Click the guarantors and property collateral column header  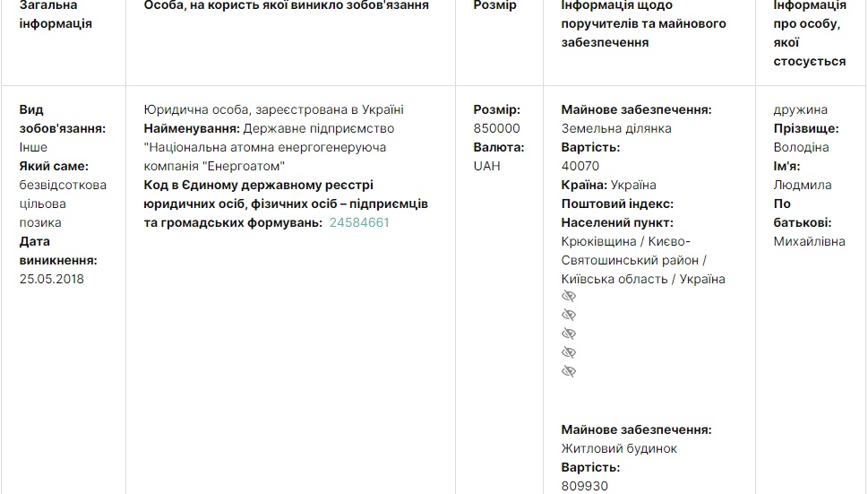tap(643, 24)
